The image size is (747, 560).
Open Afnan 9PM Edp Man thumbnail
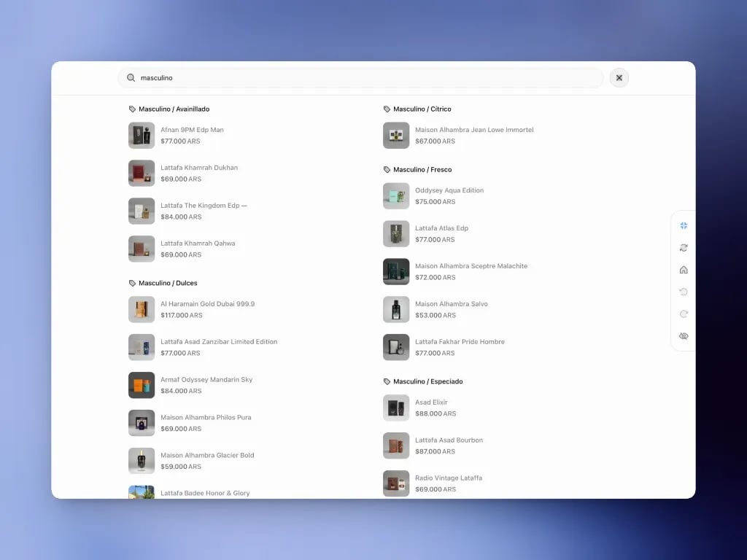click(142, 135)
